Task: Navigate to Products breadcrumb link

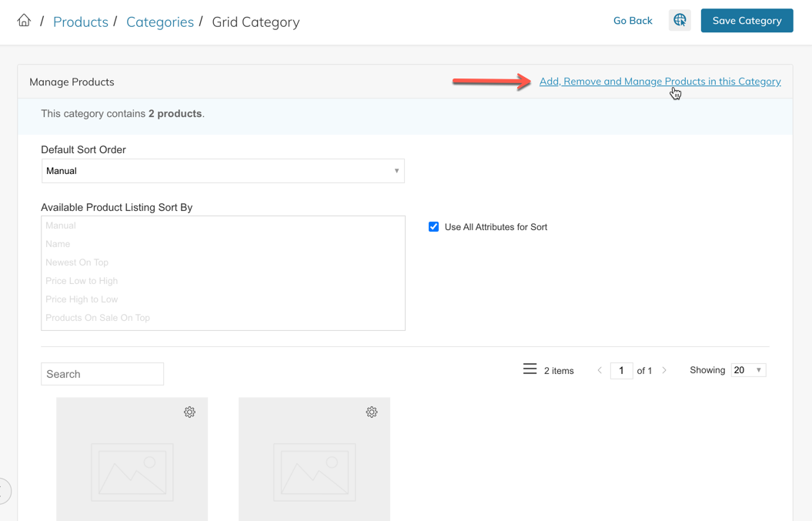Action: click(x=80, y=22)
